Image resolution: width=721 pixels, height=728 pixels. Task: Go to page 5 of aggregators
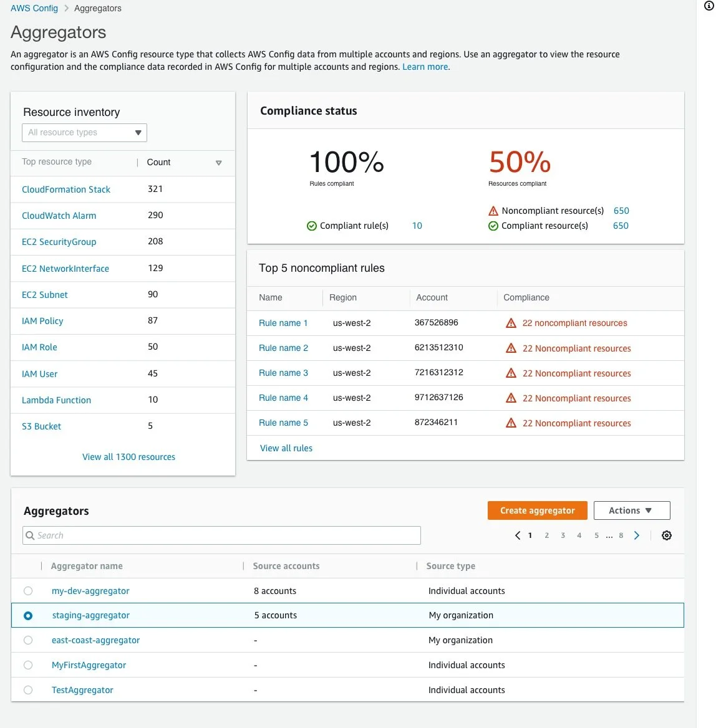tap(596, 535)
